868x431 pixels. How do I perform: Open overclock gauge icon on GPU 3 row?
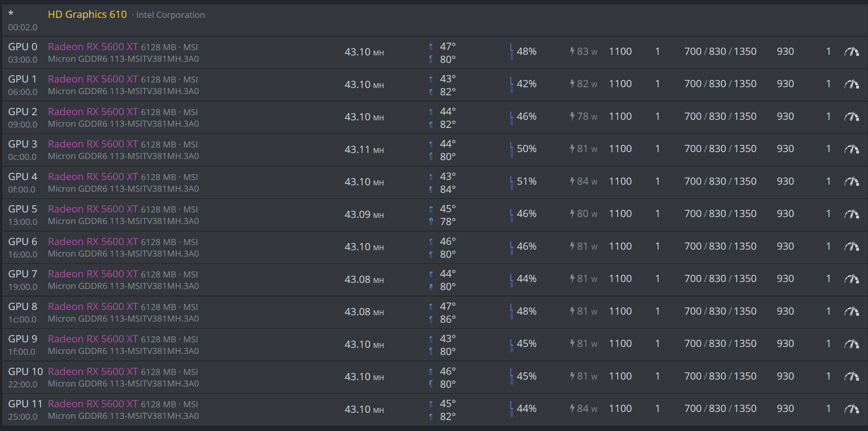[851, 149]
